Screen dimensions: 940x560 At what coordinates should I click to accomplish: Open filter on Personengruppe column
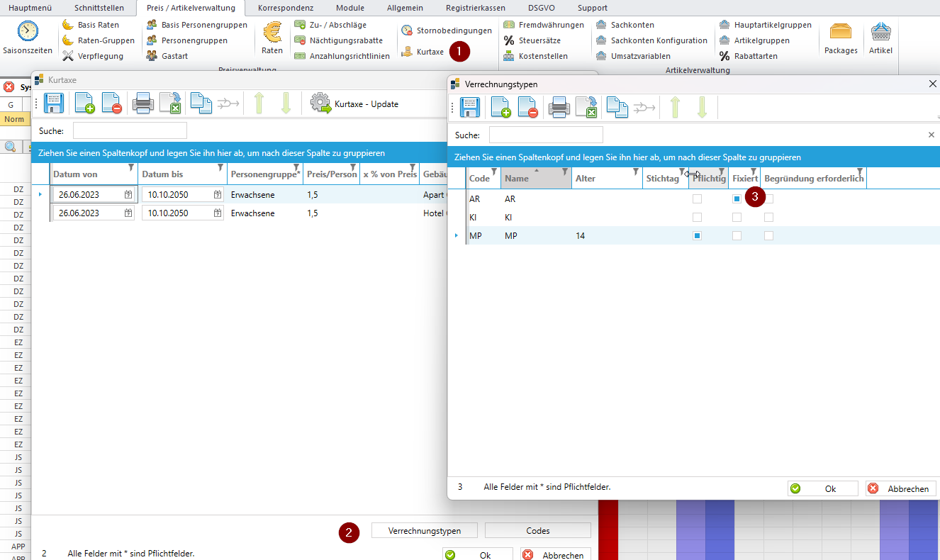pyautogui.click(x=296, y=168)
